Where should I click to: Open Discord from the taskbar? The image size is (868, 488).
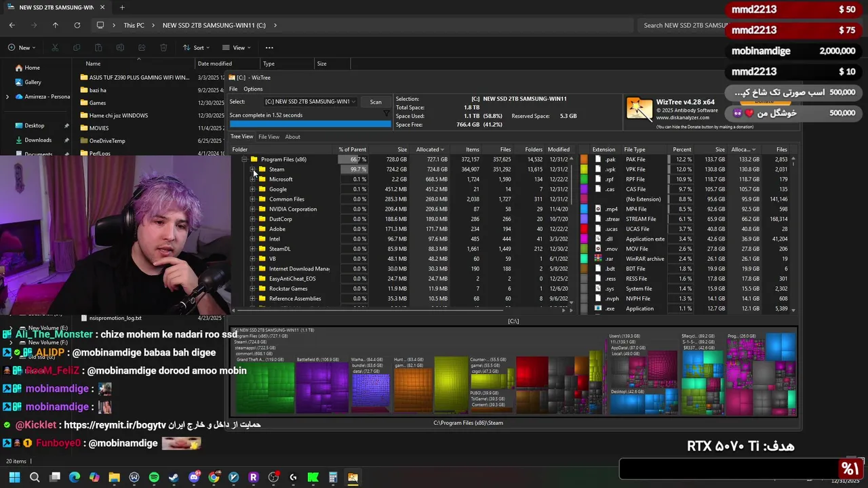coord(194,477)
